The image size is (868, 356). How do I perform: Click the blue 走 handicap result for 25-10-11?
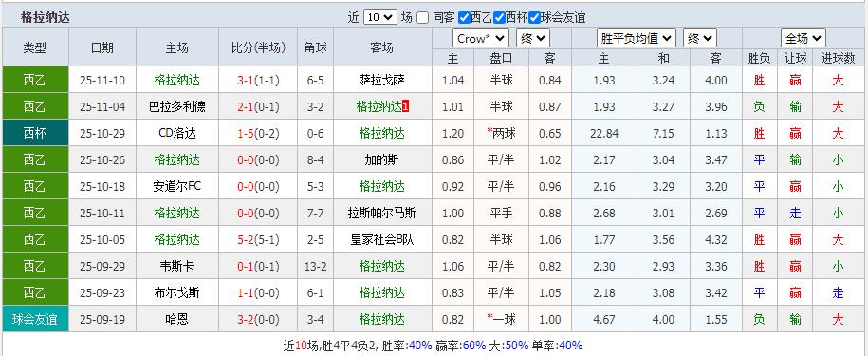coord(796,214)
